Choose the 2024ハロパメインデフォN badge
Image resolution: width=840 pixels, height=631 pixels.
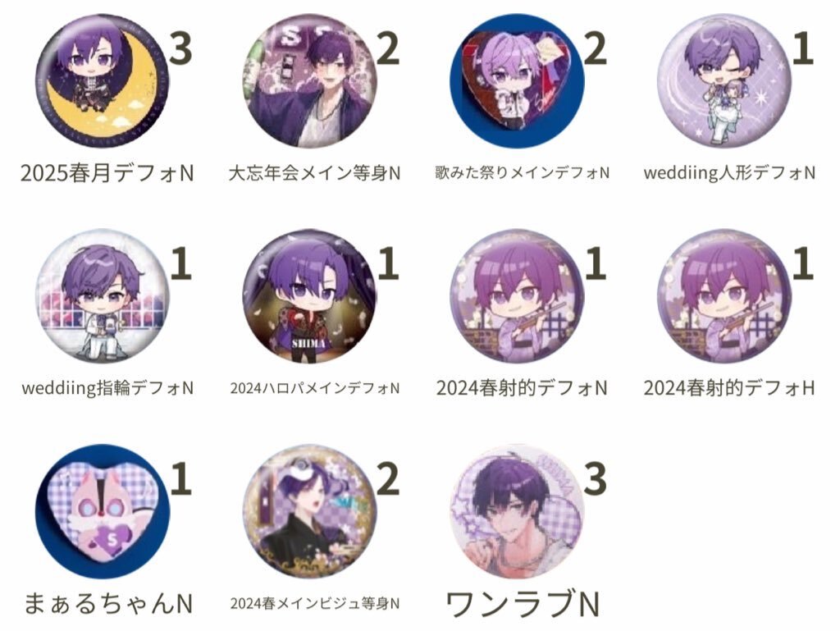point(309,295)
